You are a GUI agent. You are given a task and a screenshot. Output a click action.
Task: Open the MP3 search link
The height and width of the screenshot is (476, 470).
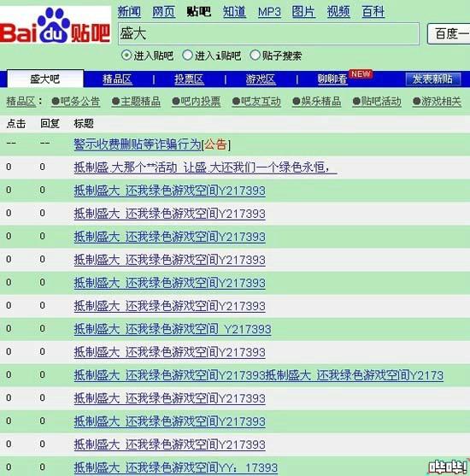tap(269, 12)
